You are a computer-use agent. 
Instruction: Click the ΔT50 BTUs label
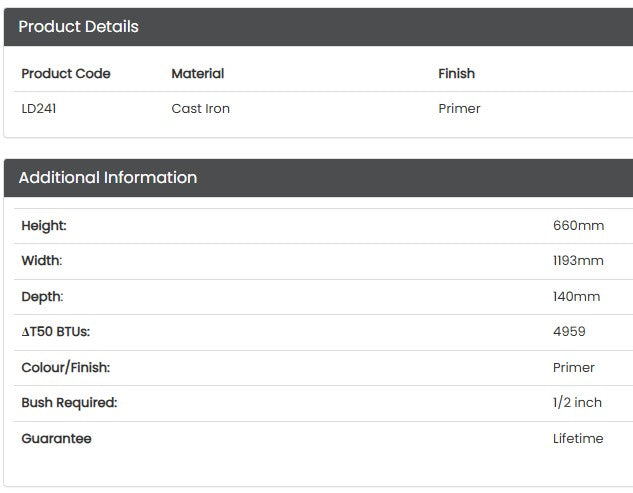pos(56,332)
